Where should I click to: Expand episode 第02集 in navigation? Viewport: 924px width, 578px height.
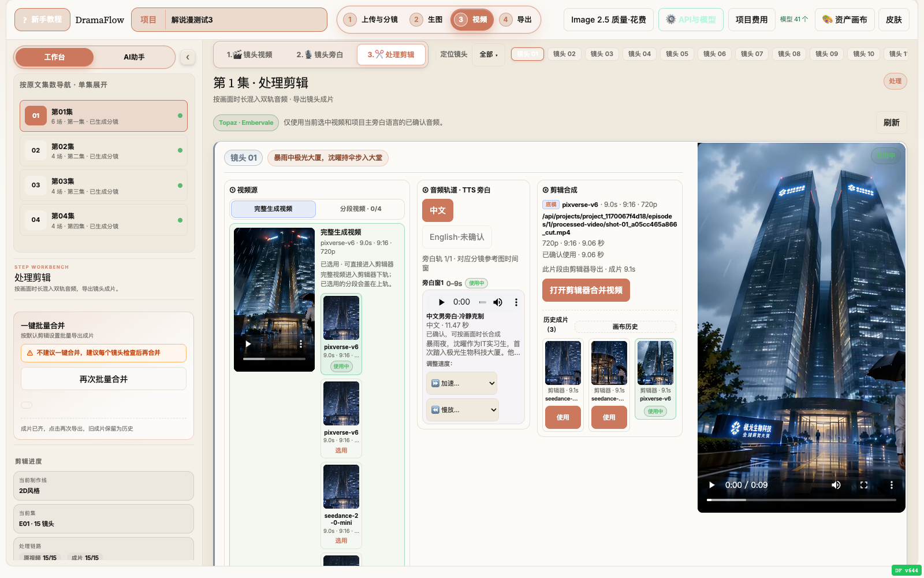[x=104, y=151]
